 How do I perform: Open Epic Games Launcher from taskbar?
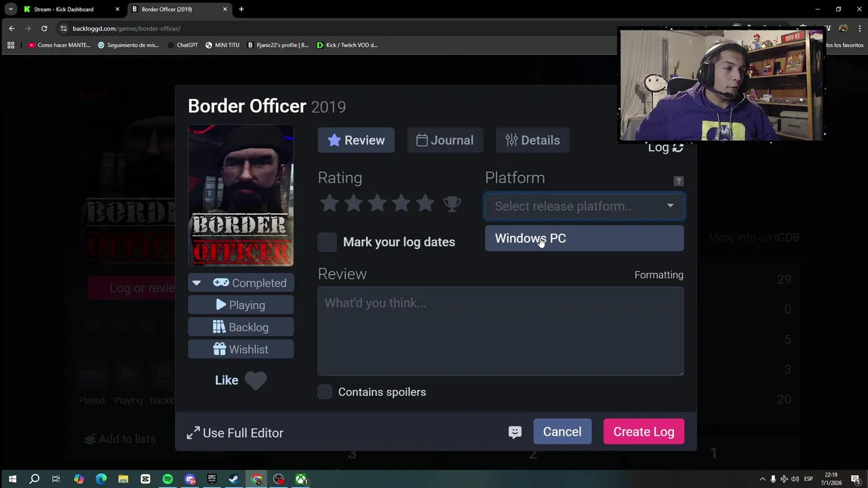coord(212,479)
